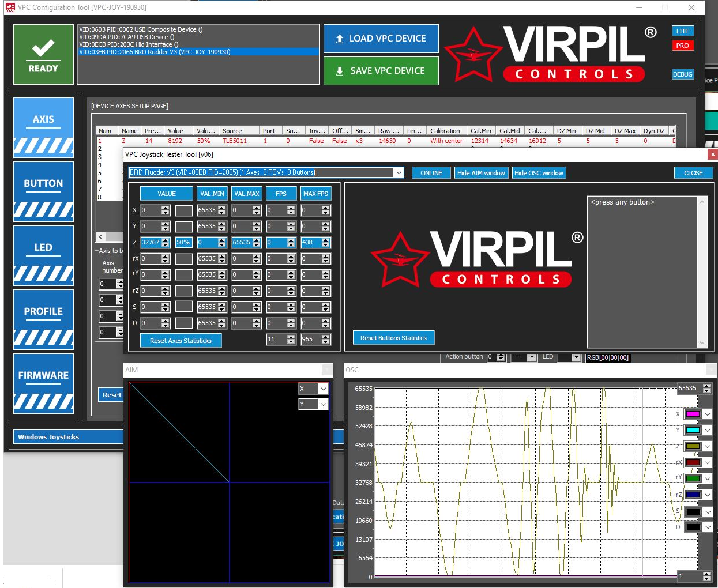
Task: Open the AXIS page tab
Action: point(43,127)
